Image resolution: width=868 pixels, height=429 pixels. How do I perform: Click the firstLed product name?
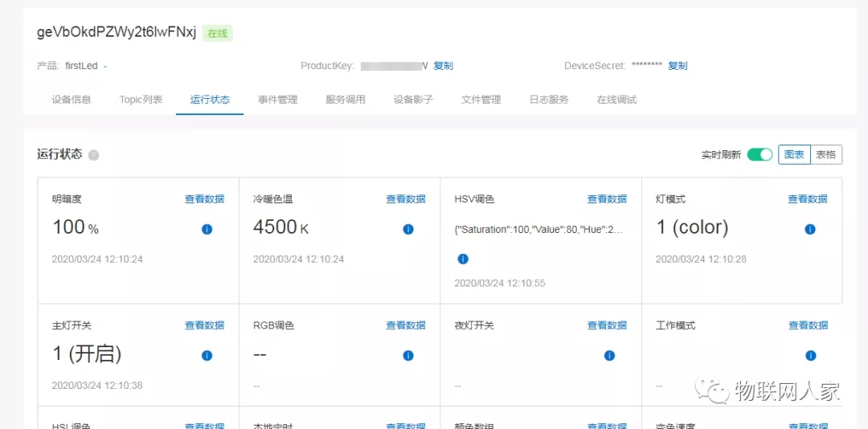point(81,66)
